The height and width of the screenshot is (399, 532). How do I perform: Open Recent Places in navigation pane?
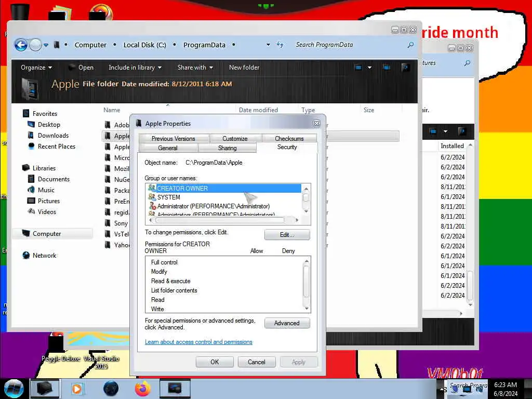[56, 146]
